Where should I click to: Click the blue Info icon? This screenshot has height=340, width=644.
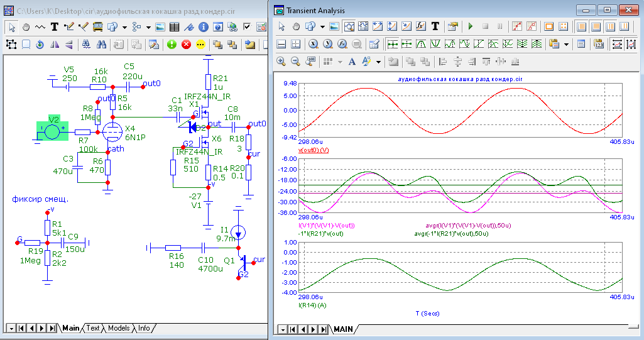click(204, 27)
